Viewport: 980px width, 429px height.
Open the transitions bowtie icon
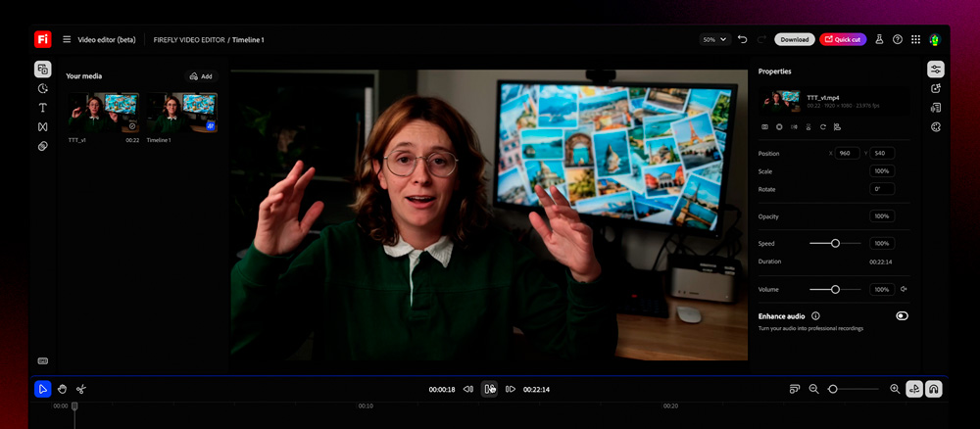click(42, 126)
